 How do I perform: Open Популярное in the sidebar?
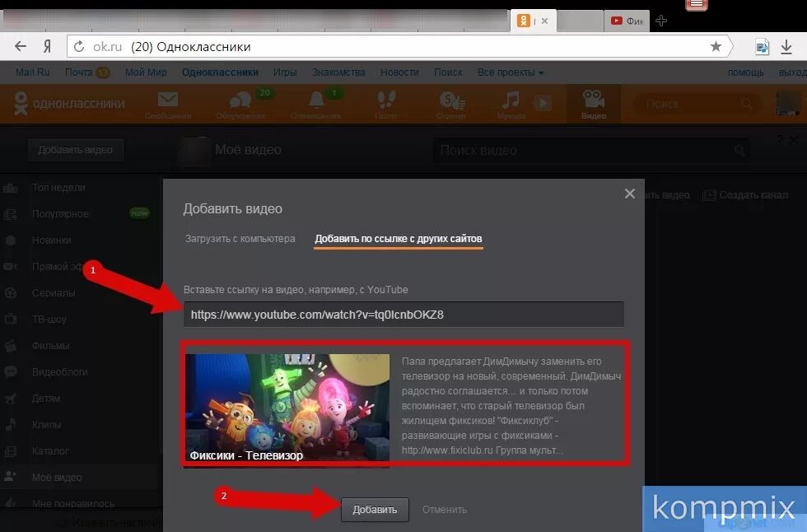coord(60,213)
